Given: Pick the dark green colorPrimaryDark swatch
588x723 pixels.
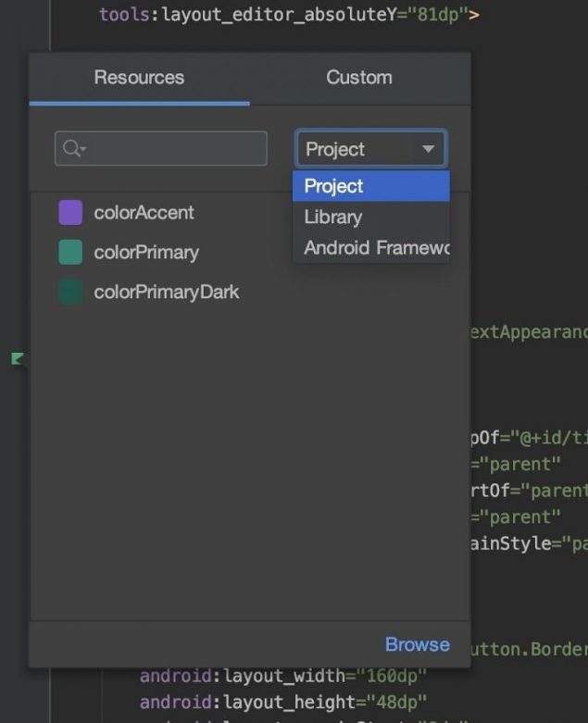Looking at the screenshot, I should coord(70,292).
